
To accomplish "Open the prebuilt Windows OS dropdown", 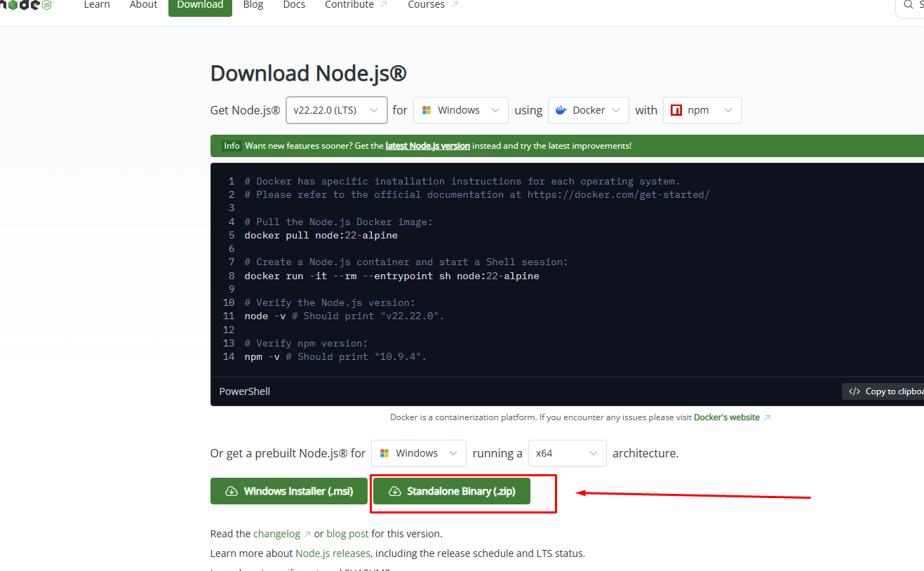I will click(x=419, y=453).
